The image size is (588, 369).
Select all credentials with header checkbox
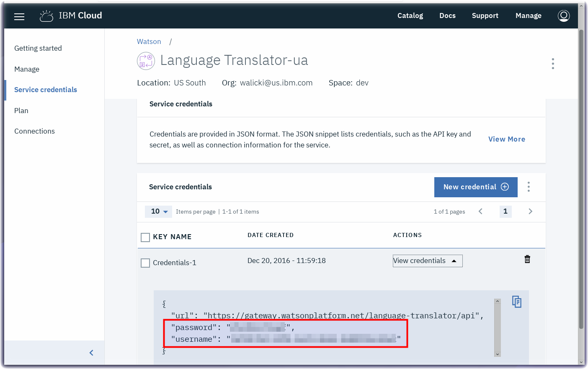click(145, 237)
